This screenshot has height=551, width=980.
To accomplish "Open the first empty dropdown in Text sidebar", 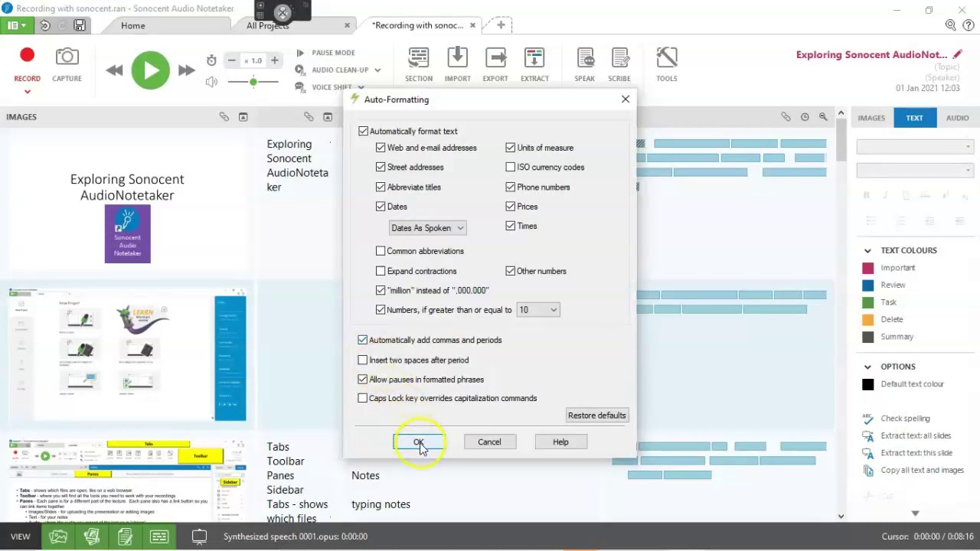I will [915, 147].
